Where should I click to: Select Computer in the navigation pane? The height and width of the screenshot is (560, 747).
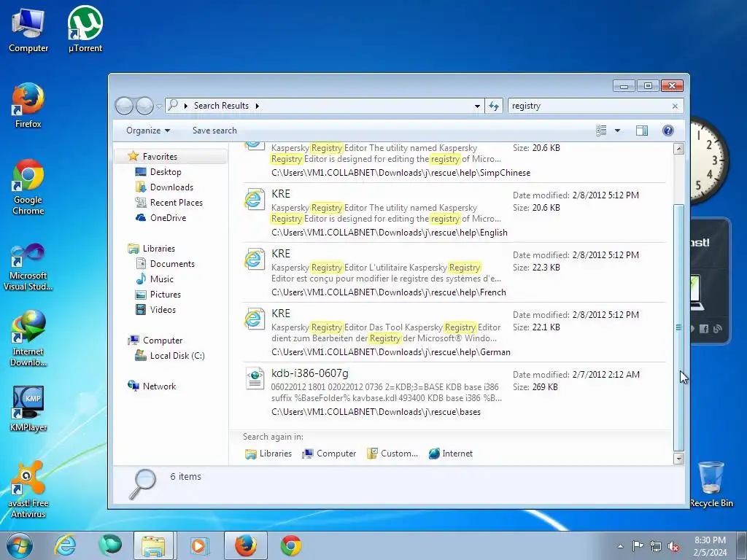(x=163, y=341)
